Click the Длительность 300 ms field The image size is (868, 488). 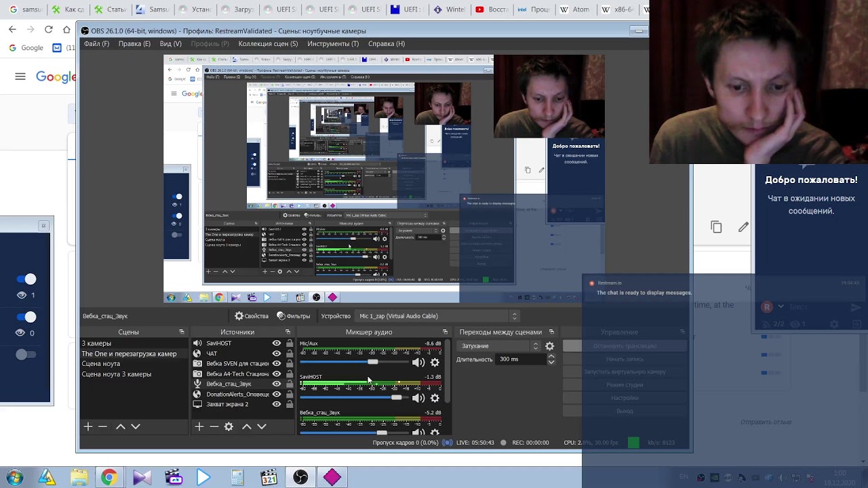(x=520, y=359)
